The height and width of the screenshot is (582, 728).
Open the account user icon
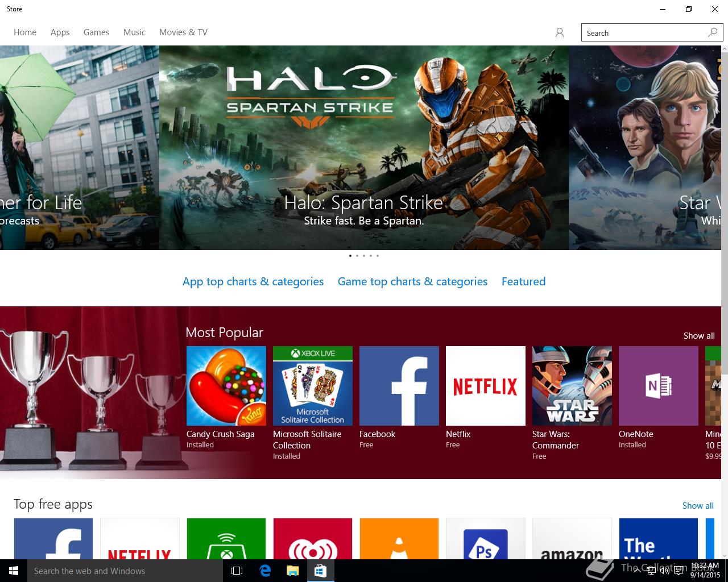(560, 33)
